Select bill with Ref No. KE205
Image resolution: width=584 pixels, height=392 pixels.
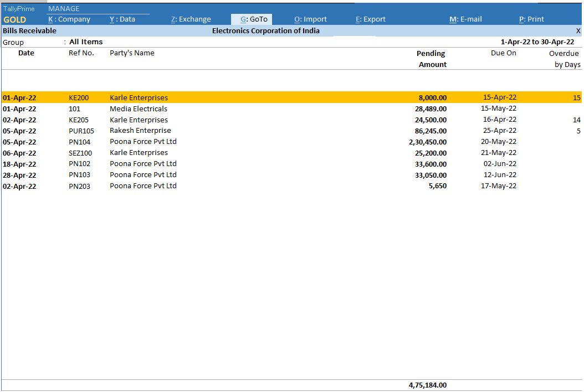[x=79, y=120]
